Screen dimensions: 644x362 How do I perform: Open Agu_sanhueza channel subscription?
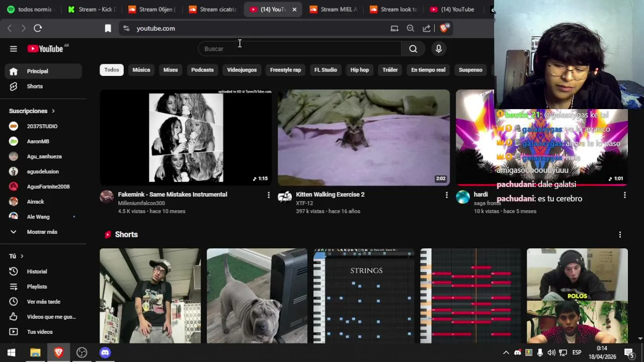click(x=43, y=156)
